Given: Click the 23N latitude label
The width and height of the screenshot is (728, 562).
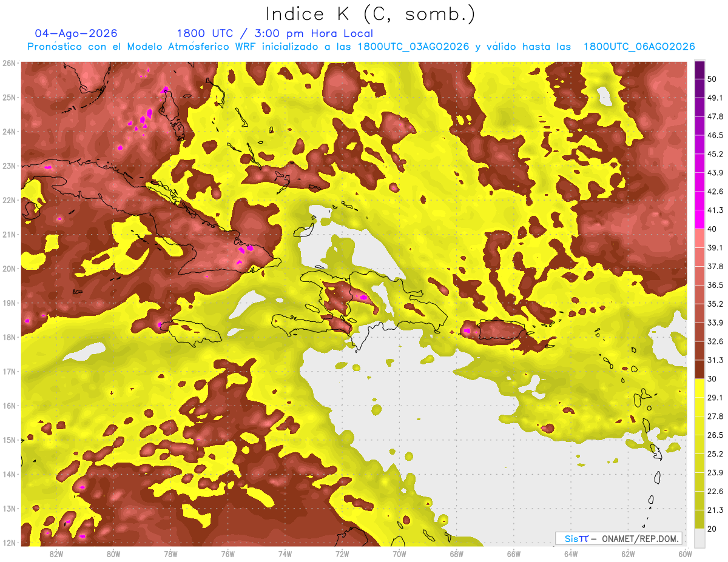Looking at the screenshot, I should coord(9,166).
